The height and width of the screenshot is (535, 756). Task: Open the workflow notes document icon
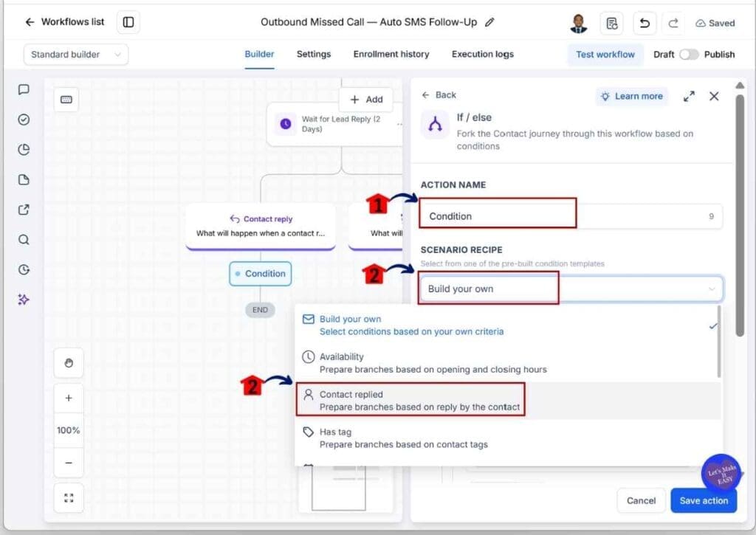[x=612, y=23]
